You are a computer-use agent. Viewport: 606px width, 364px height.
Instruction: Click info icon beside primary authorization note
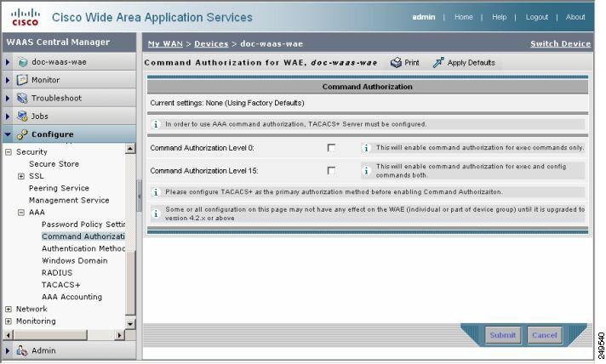coord(156,192)
